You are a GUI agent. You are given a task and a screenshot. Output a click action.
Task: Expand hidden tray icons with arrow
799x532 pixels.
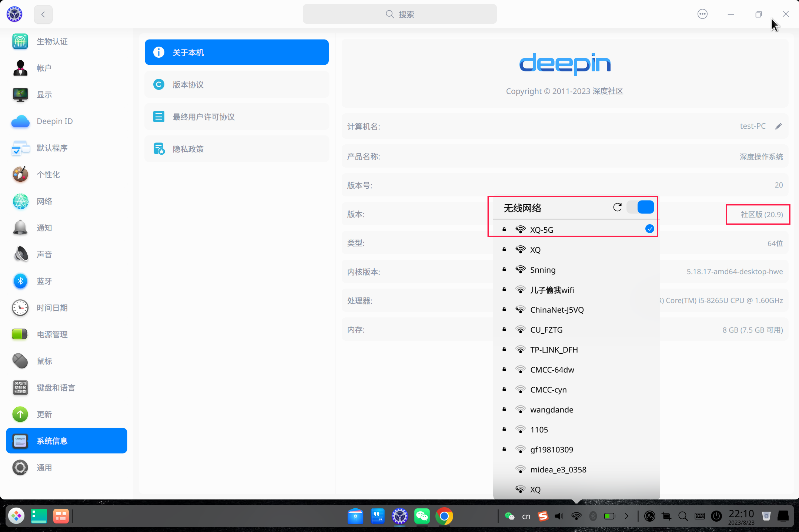click(626, 516)
